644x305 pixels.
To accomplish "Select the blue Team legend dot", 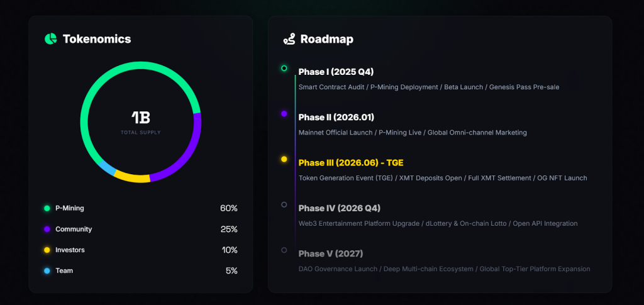I will click(x=47, y=271).
